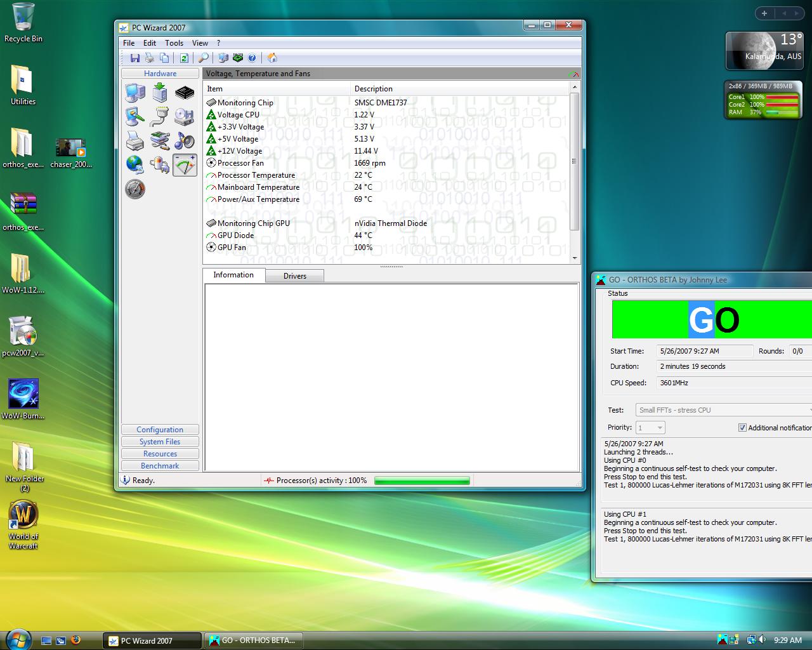Select the Devices cards and USB icon
This screenshot has height=650, width=812.
160,140
